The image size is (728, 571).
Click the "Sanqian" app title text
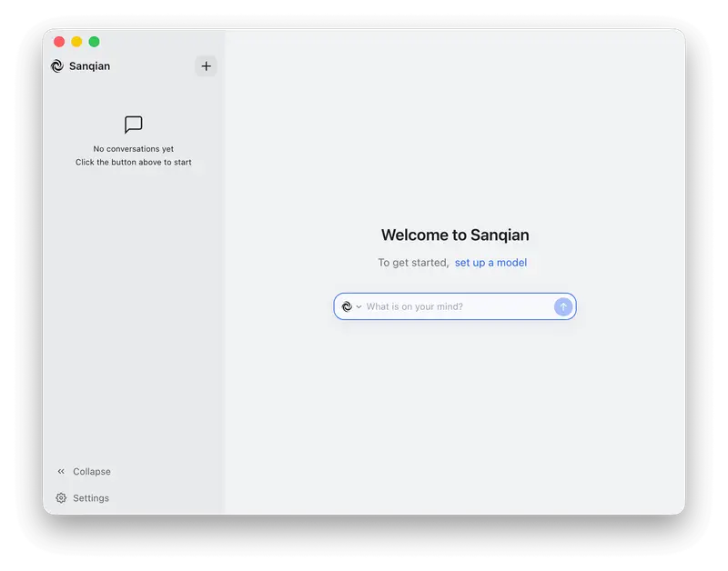(89, 66)
